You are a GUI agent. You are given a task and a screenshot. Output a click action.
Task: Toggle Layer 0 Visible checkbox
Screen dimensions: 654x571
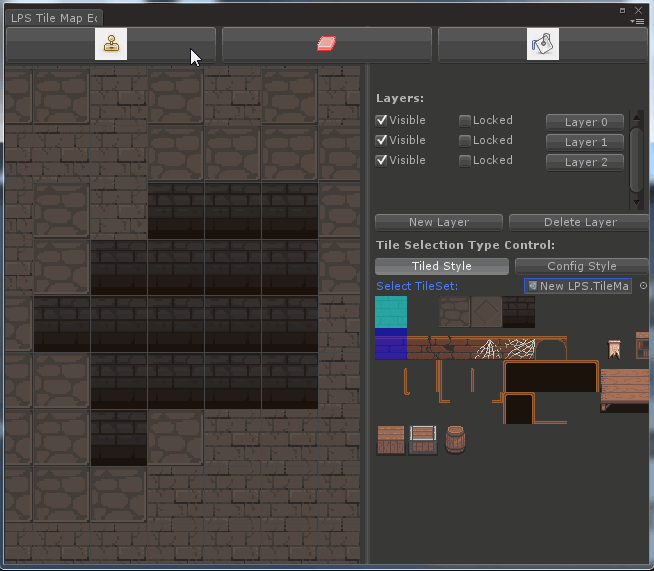coord(381,121)
